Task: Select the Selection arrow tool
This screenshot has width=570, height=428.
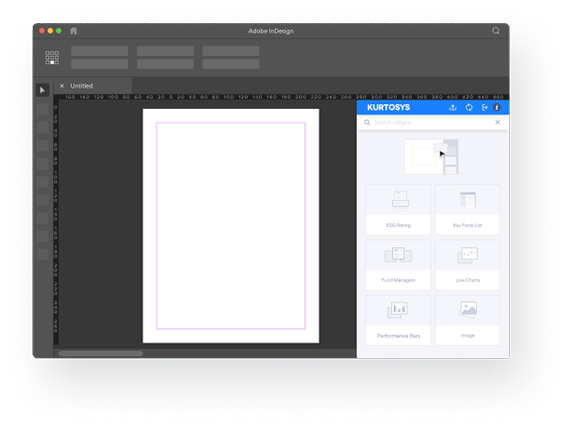Action: coord(43,90)
